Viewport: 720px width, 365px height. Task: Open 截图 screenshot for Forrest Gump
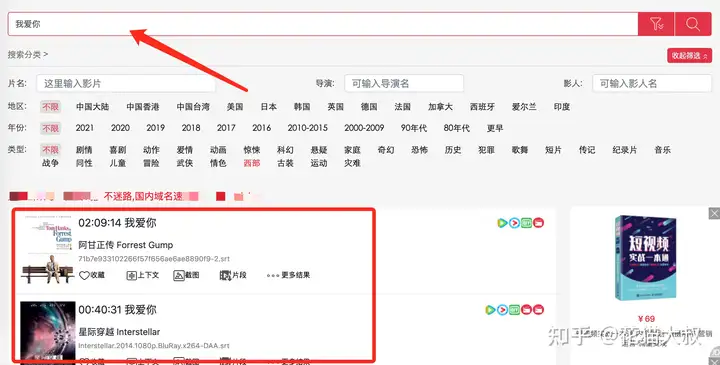click(x=186, y=275)
